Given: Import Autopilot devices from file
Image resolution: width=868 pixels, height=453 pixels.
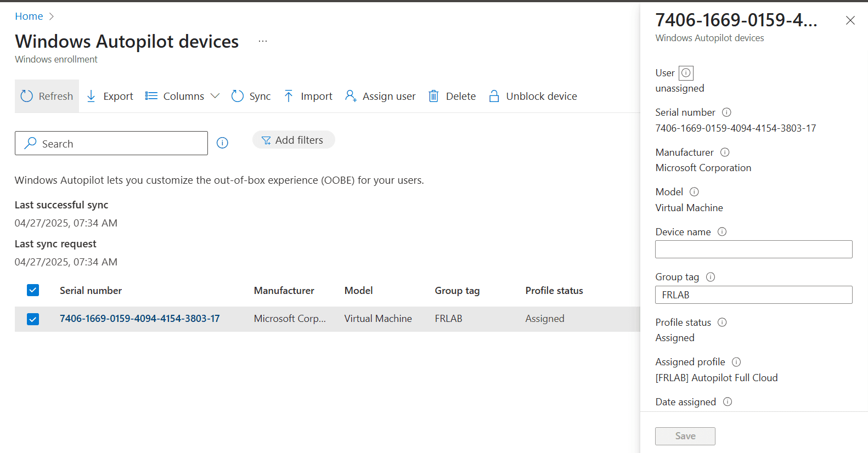Looking at the screenshot, I should click(308, 96).
